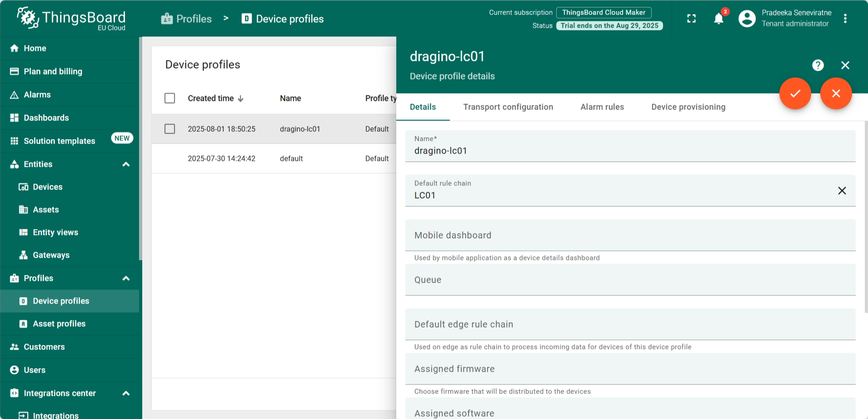Open the Queue selector
Image resolution: width=868 pixels, height=419 pixels.
click(630, 280)
